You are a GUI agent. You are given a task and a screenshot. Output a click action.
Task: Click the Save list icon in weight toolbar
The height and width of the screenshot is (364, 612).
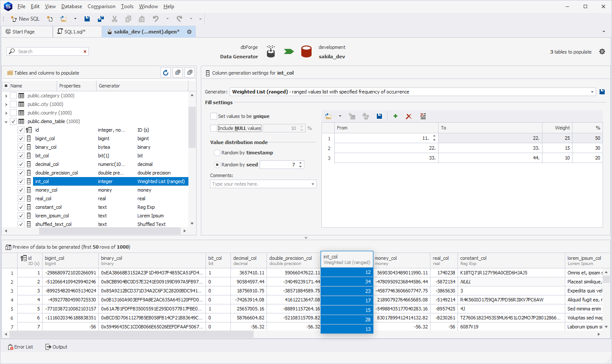pyautogui.click(x=379, y=116)
